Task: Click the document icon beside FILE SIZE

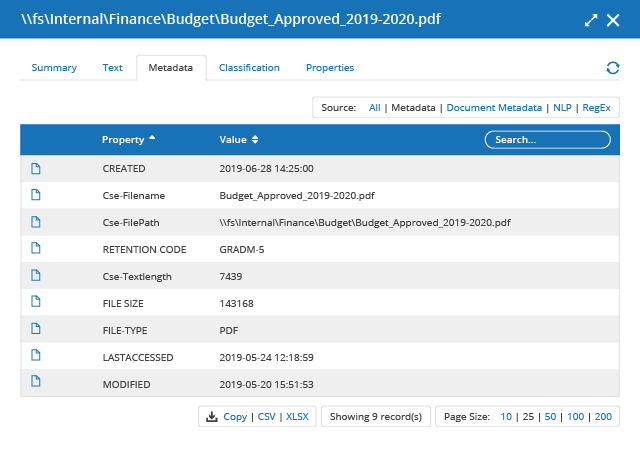Action: (x=36, y=302)
